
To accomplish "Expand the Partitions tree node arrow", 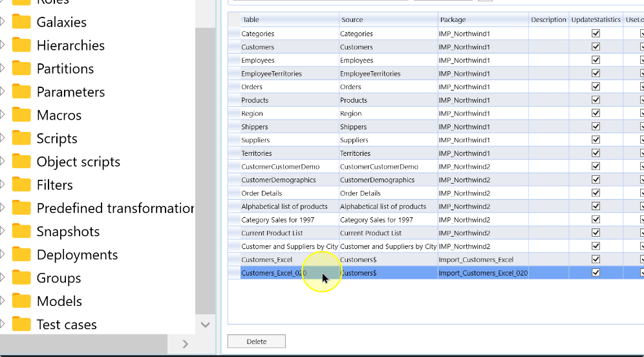I will (x=3, y=68).
